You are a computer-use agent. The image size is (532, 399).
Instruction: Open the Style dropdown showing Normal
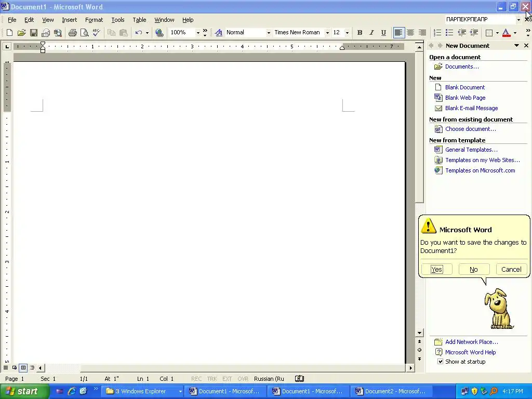tap(269, 33)
